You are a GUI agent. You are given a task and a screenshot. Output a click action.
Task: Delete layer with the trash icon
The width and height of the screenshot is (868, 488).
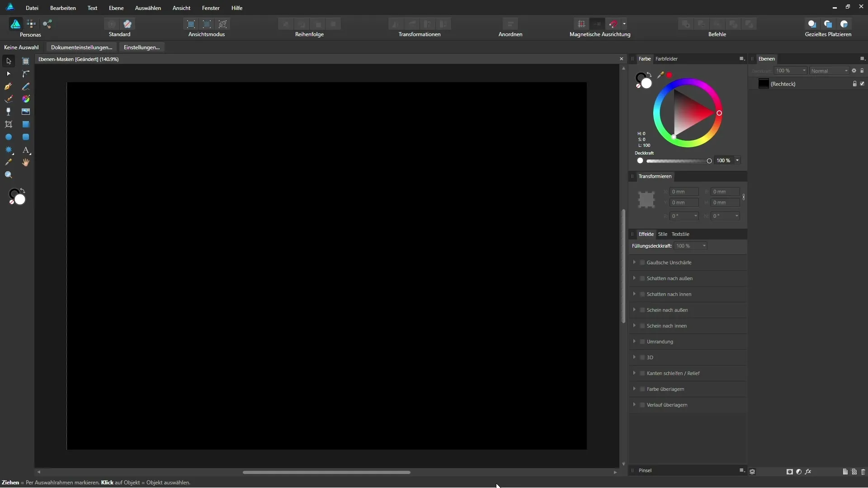tap(863, 472)
